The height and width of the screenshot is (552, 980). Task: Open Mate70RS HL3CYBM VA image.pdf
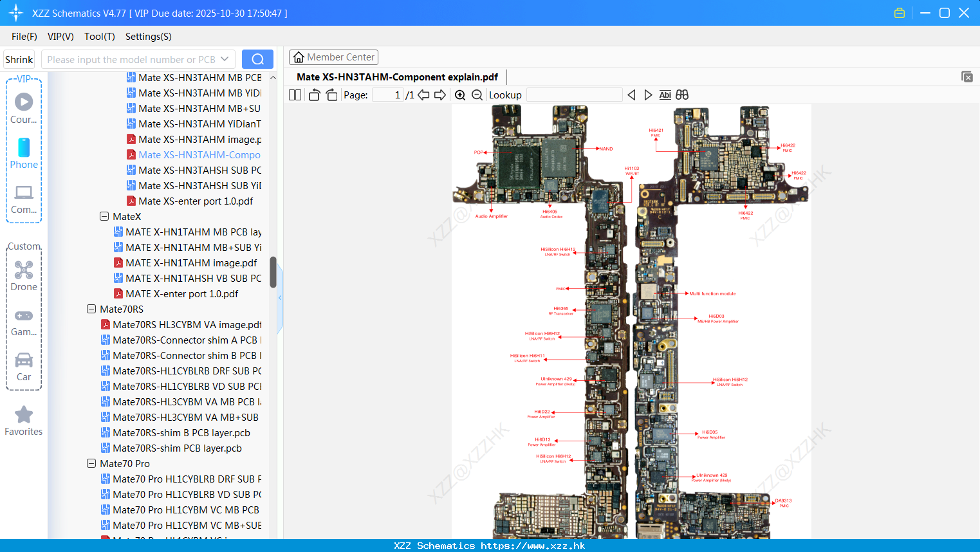click(x=181, y=325)
